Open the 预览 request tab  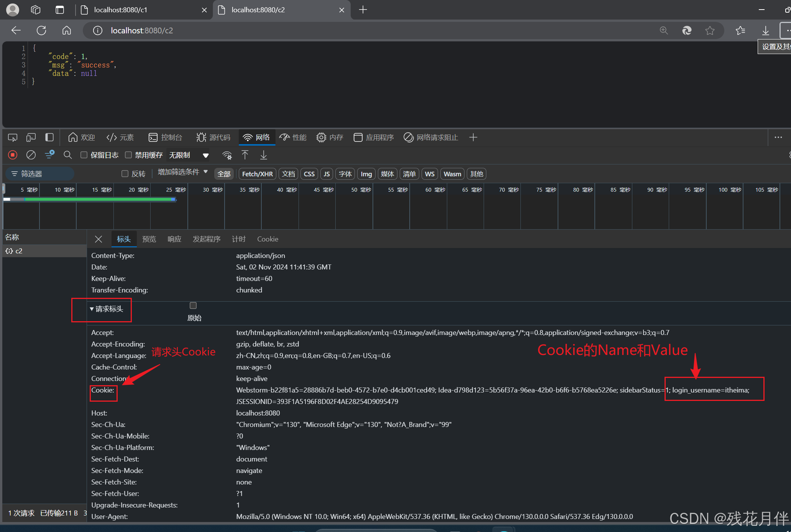pos(149,239)
